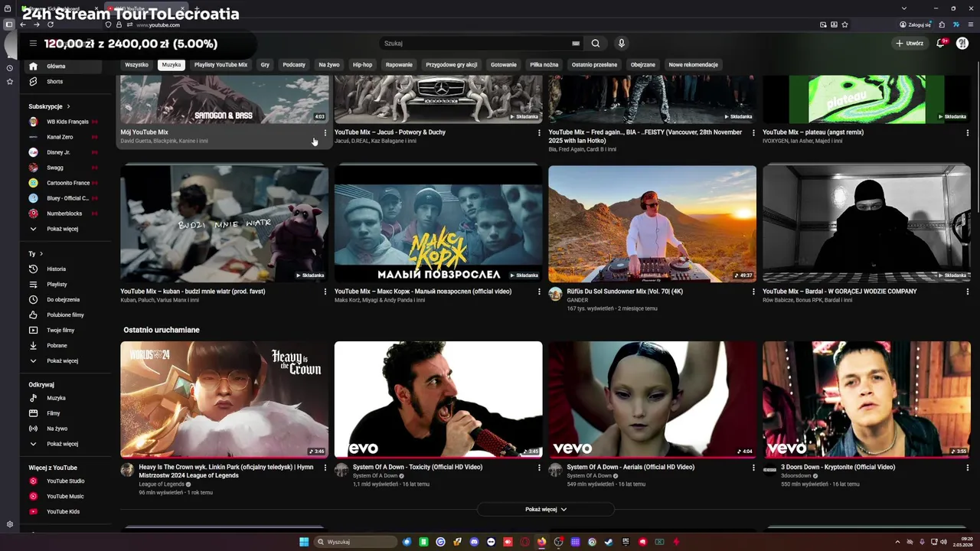
Task: Open Shorts from the sidebar
Action: [x=64, y=82]
